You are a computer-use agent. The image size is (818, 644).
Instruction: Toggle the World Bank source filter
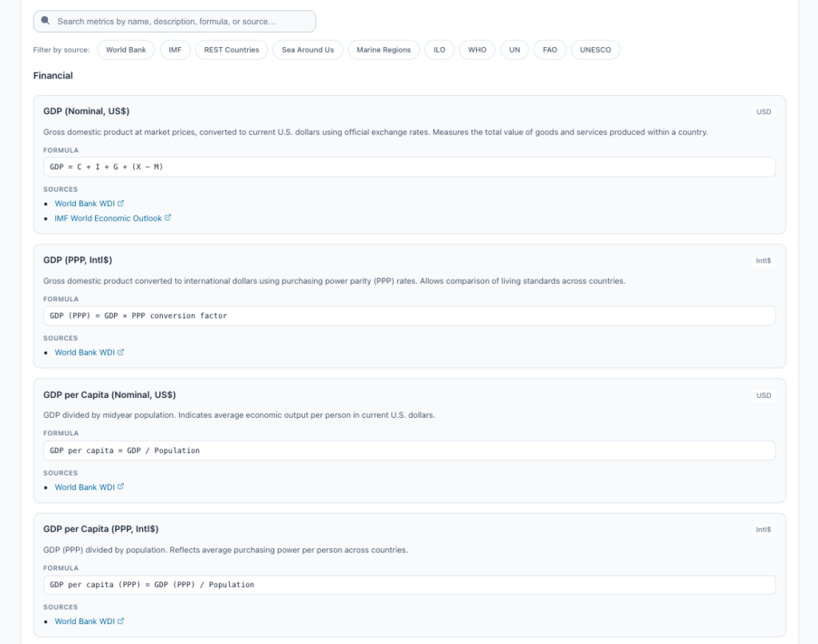[125, 50]
